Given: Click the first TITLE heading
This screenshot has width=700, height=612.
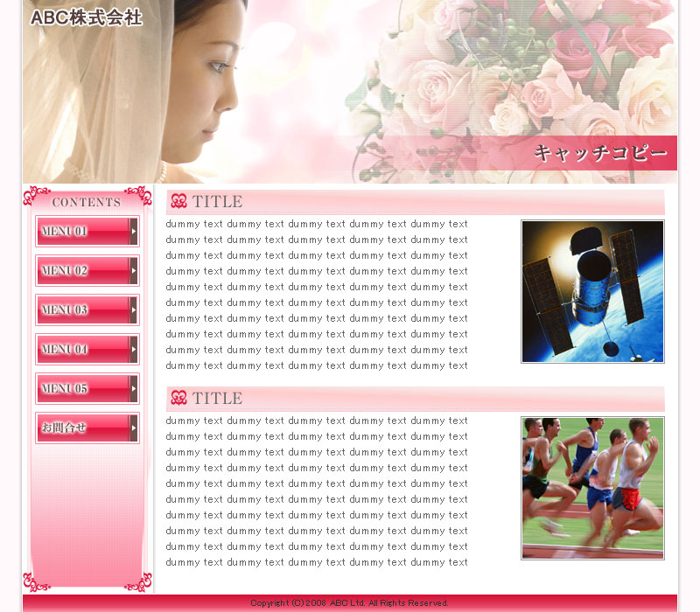Looking at the screenshot, I should [x=217, y=202].
